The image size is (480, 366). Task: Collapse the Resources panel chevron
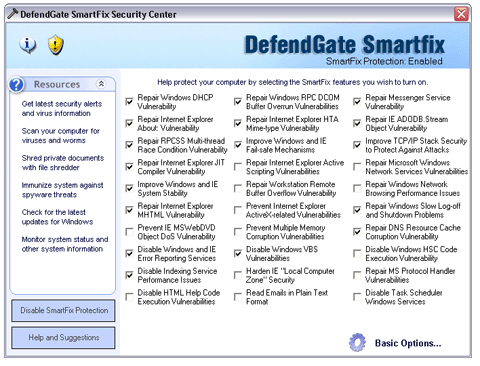click(101, 84)
